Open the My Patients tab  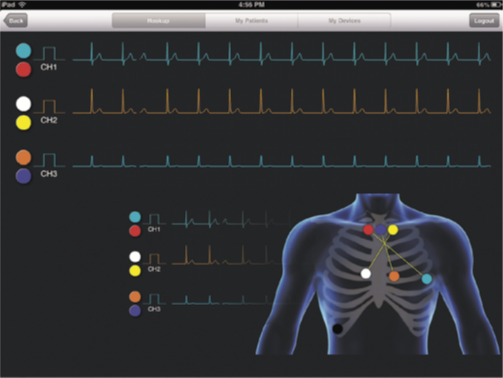251,21
